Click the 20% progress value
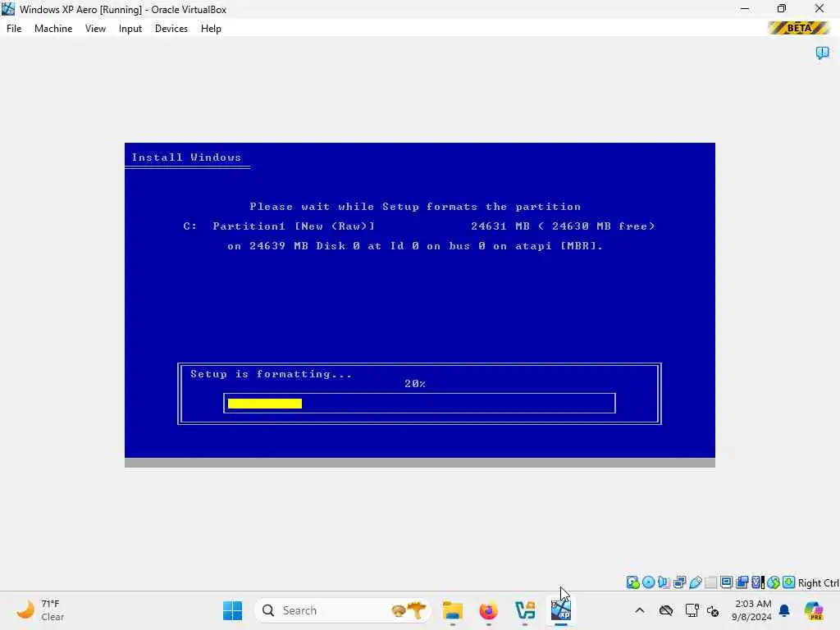This screenshot has height=630, width=840. (x=415, y=384)
